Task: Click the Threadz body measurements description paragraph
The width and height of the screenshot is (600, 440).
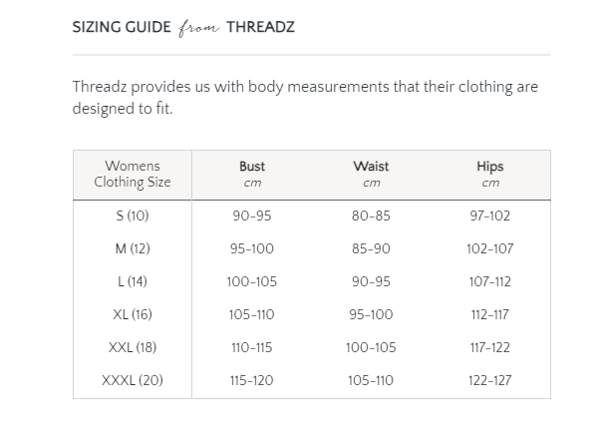Action: [x=305, y=98]
